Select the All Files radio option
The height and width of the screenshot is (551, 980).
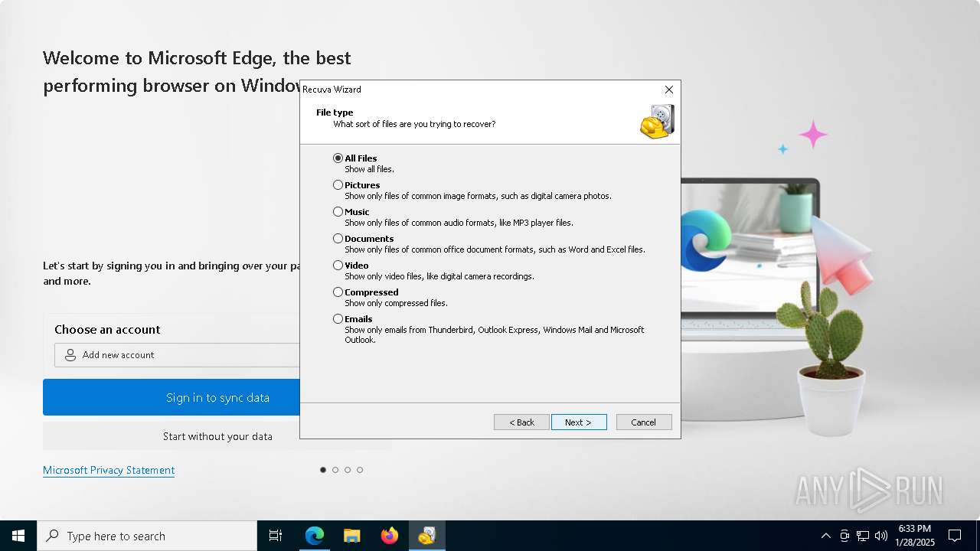[338, 158]
